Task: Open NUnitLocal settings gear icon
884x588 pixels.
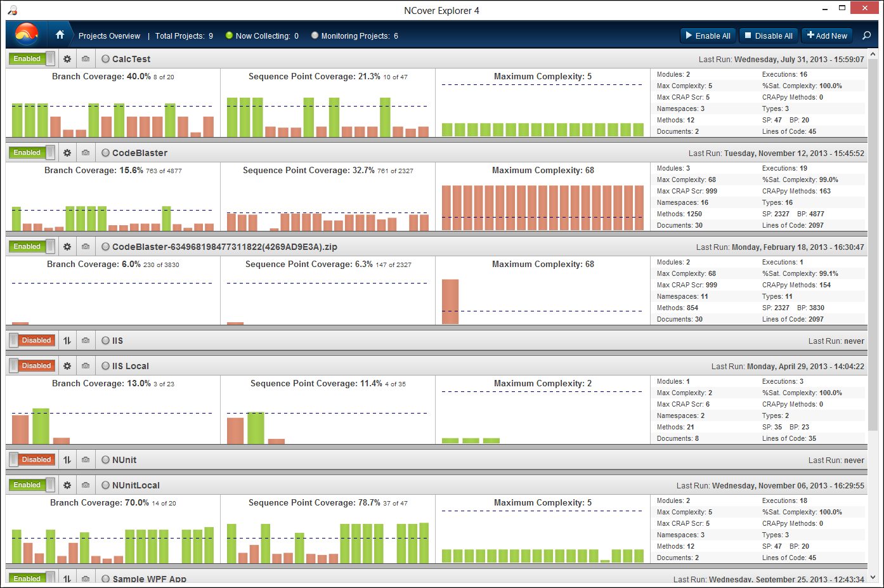Action: pos(67,485)
